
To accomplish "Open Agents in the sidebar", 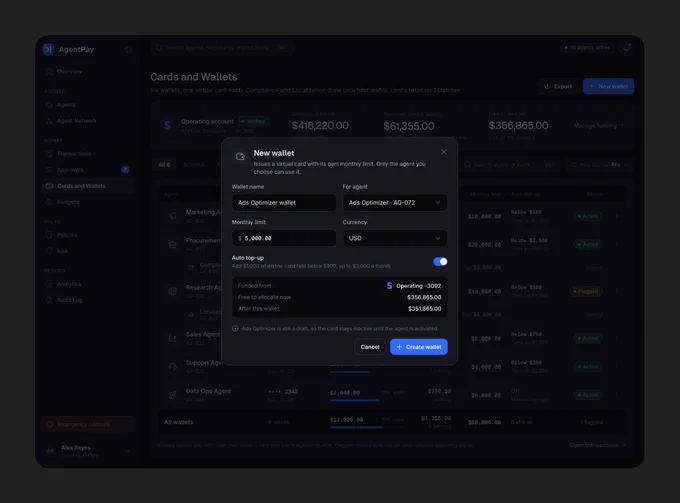I will coord(87,105).
